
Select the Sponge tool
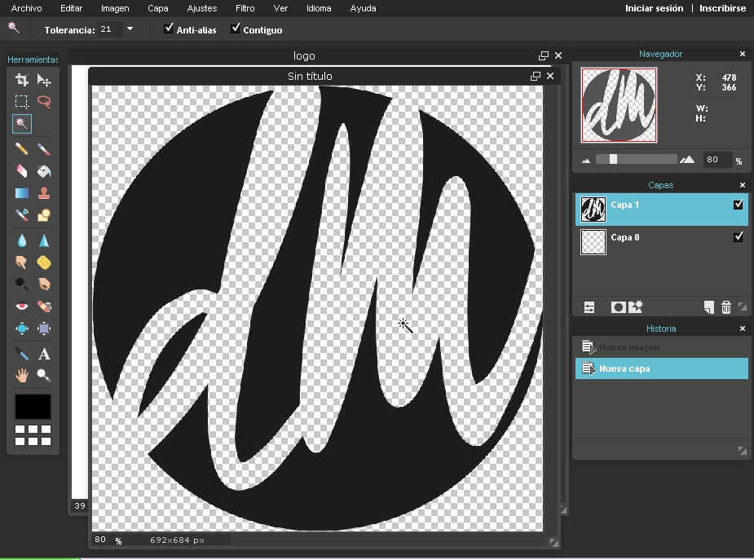click(x=44, y=262)
